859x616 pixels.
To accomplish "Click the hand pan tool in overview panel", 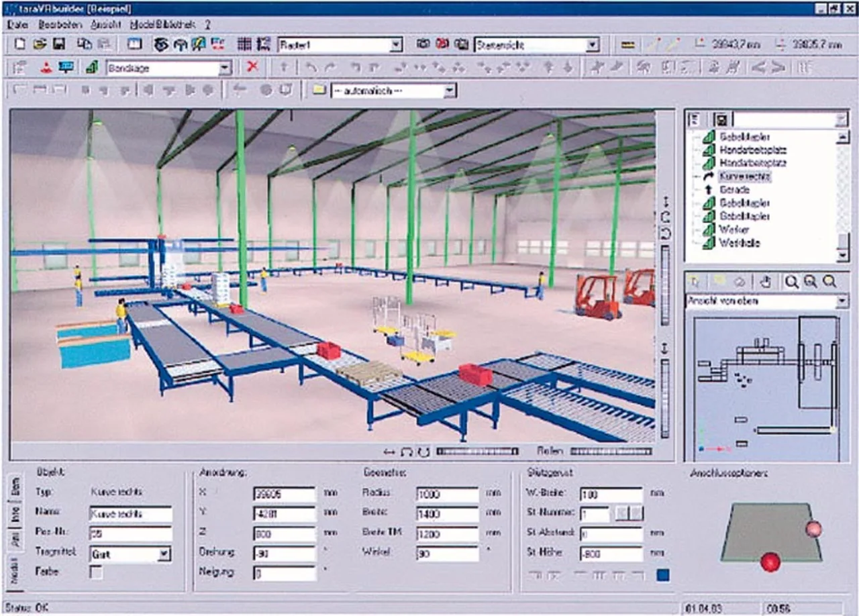I will tap(766, 282).
